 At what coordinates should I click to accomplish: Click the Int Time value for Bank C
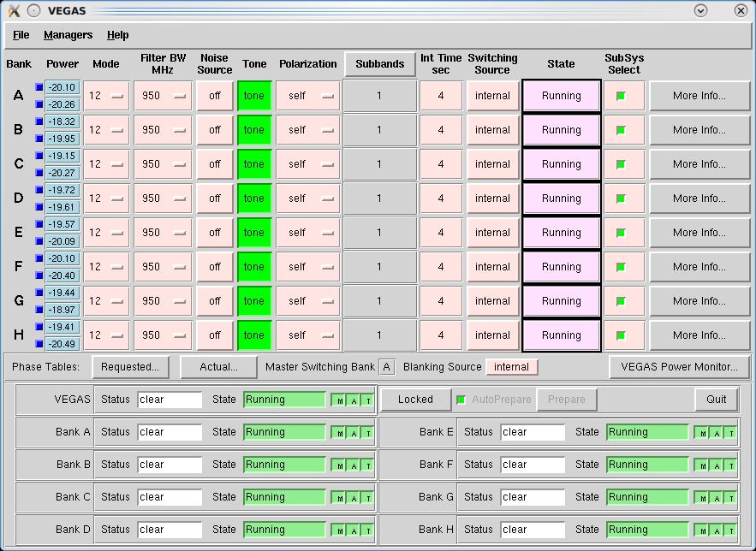[441, 164]
